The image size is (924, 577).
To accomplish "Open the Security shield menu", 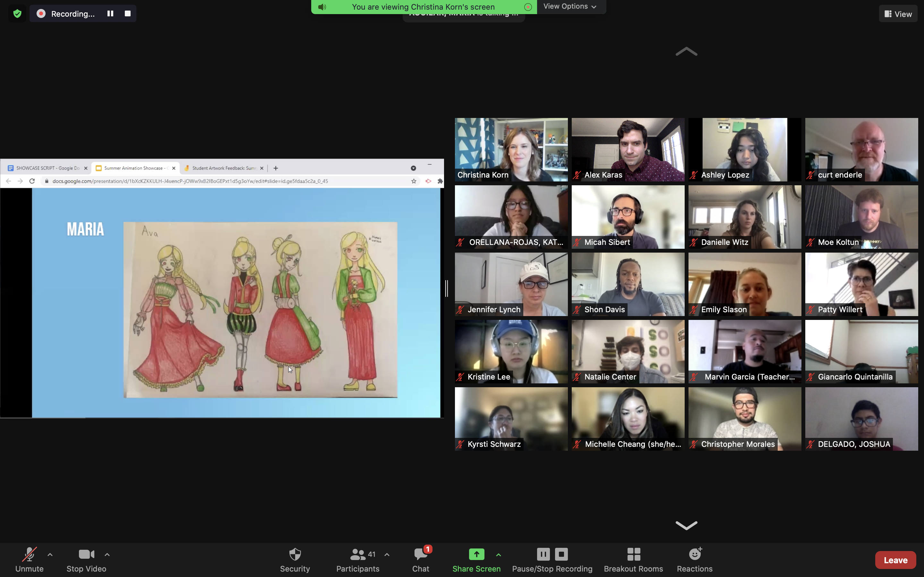I will 295,559.
